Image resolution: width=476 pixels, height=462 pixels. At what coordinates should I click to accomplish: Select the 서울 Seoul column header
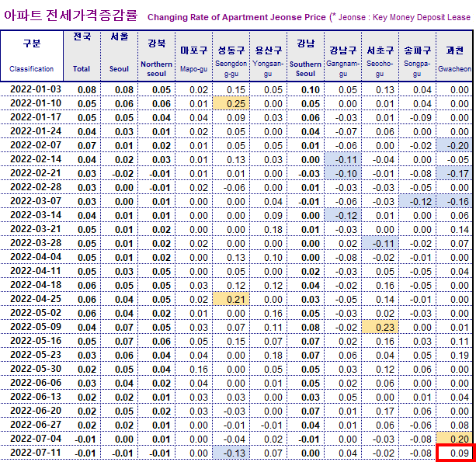tap(120, 56)
